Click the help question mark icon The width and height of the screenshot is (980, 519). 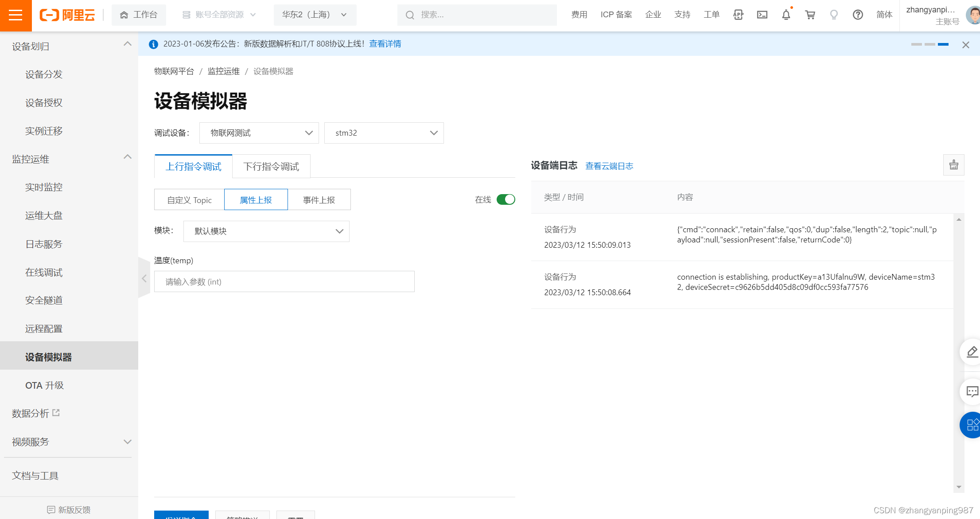pyautogui.click(x=858, y=15)
